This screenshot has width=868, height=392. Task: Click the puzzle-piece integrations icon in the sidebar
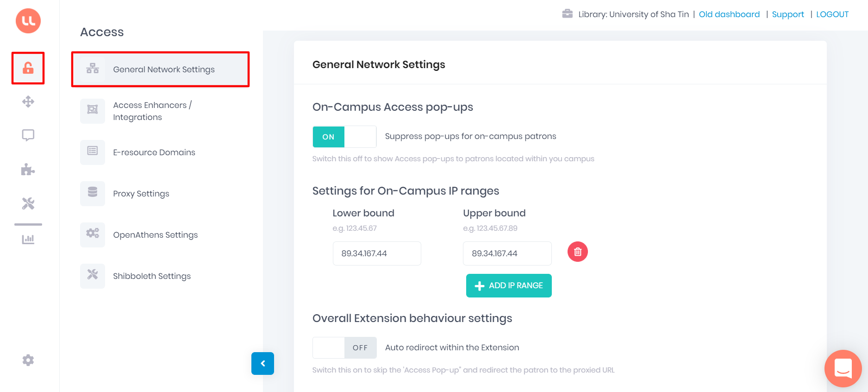click(x=28, y=170)
